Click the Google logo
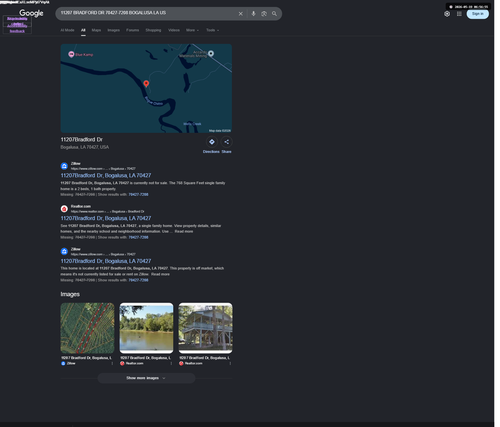 31,13
